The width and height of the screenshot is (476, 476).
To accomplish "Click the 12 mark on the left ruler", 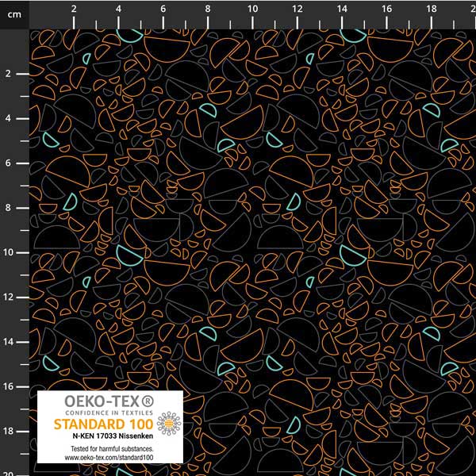I will pyautogui.click(x=8, y=297).
